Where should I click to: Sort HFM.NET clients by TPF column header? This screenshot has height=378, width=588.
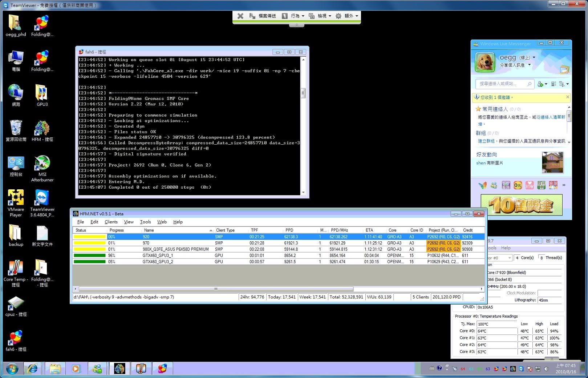click(x=266, y=230)
